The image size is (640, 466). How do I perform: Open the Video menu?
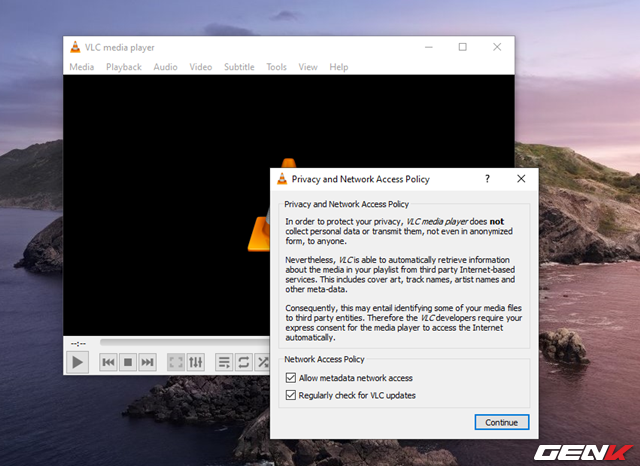tap(200, 67)
